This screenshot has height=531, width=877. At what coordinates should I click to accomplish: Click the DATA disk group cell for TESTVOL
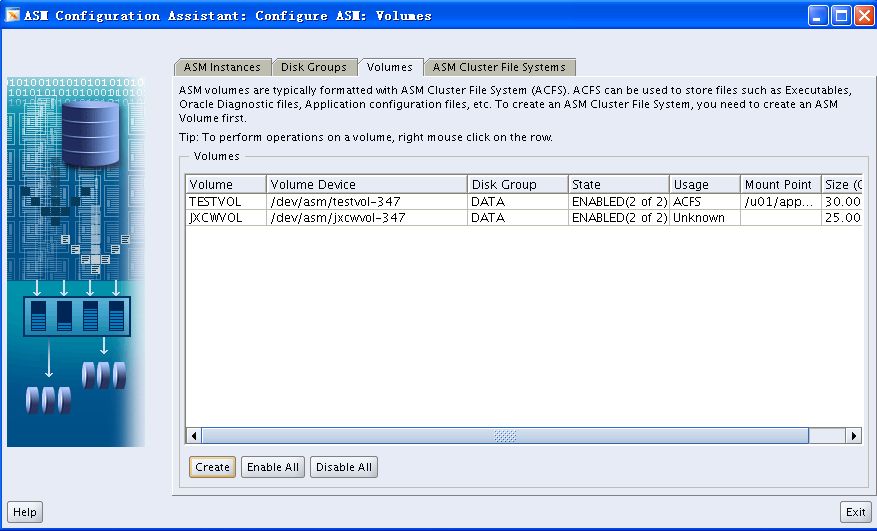[x=518, y=202]
